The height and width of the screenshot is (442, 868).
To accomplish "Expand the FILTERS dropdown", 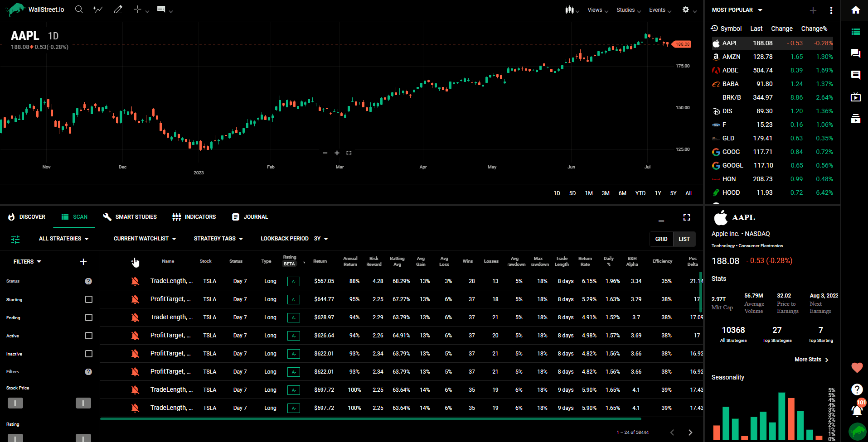I will [x=27, y=262].
